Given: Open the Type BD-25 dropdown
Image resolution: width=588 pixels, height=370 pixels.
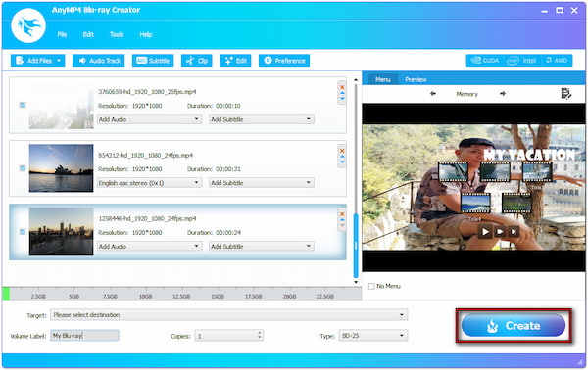Looking at the screenshot, I should tap(373, 336).
